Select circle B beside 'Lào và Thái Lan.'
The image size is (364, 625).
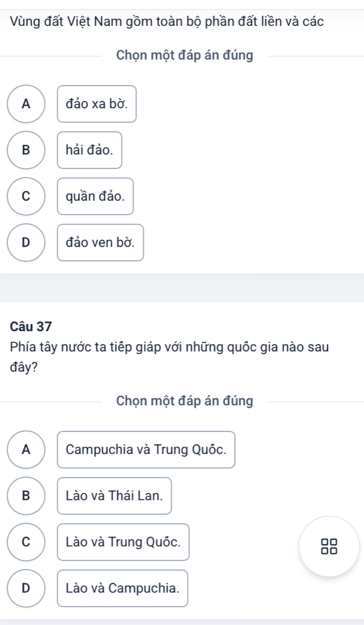[26, 495]
